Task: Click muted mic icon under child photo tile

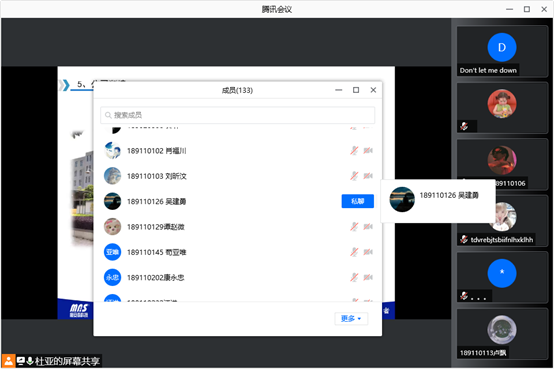Action: (464, 126)
